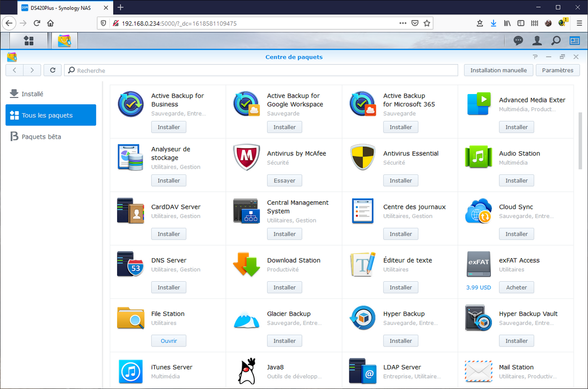This screenshot has width=588, height=389.
Task: Open the Mail Station package title
Action: click(x=516, y=367)
